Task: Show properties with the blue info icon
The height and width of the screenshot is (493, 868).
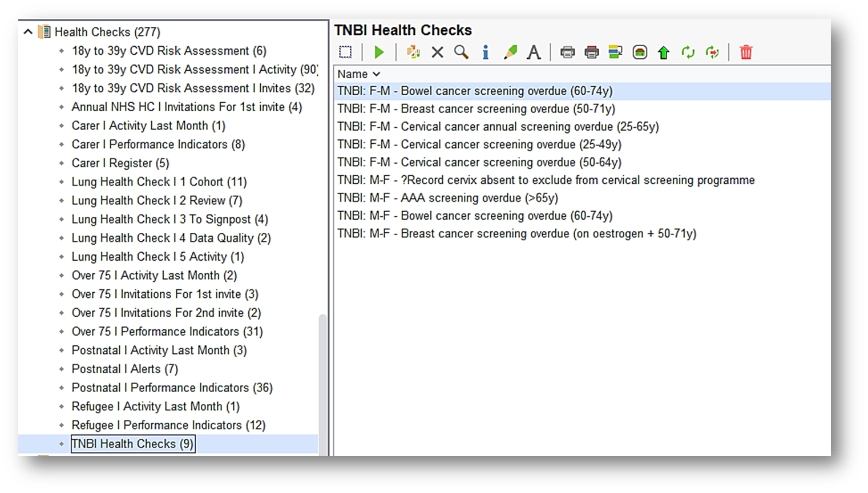Action: coord(485,52)
